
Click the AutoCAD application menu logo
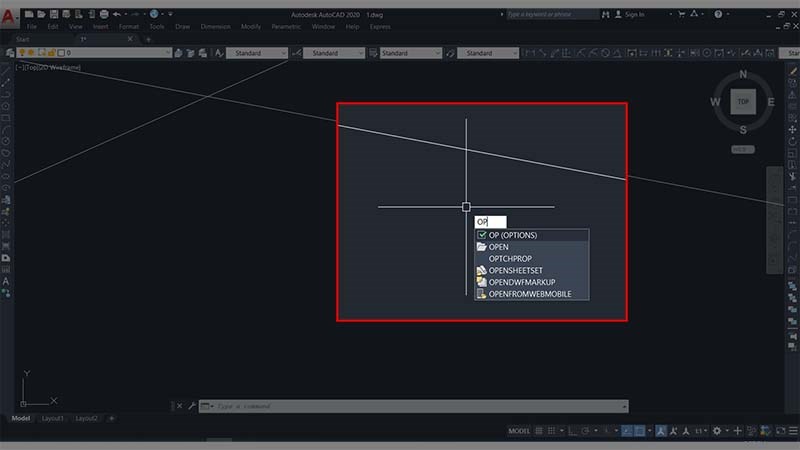(x=10, y=16)
